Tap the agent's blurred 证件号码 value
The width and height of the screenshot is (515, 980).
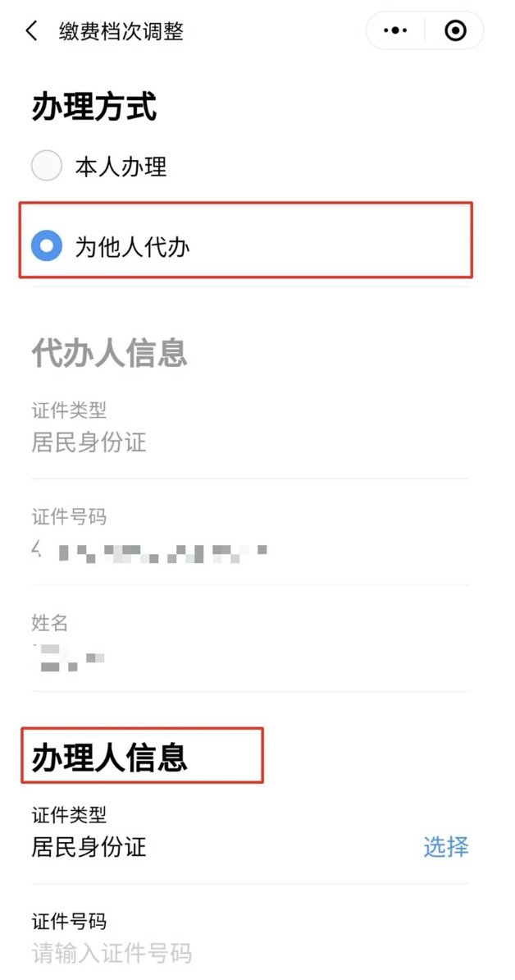[x=150, y=552]
